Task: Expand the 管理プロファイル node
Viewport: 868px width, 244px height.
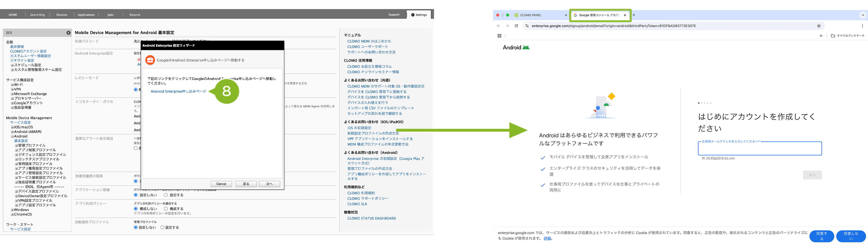Action: 16,146
